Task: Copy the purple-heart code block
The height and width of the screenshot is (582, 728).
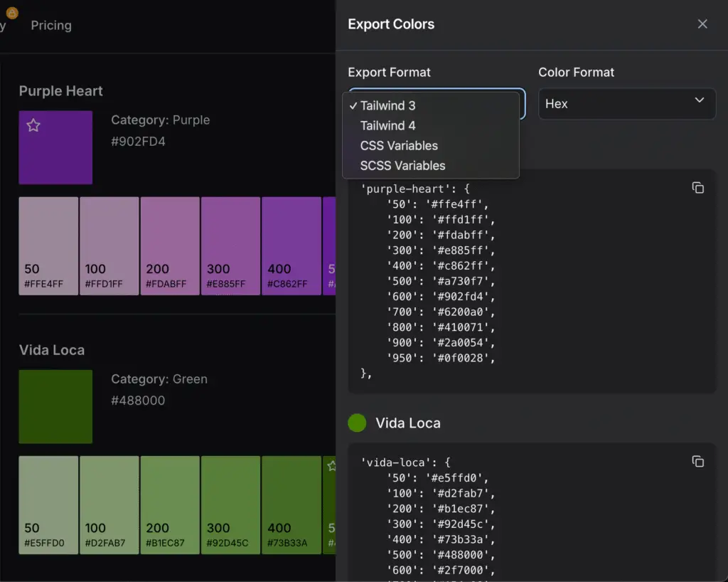Action: [x=697, y=188]
